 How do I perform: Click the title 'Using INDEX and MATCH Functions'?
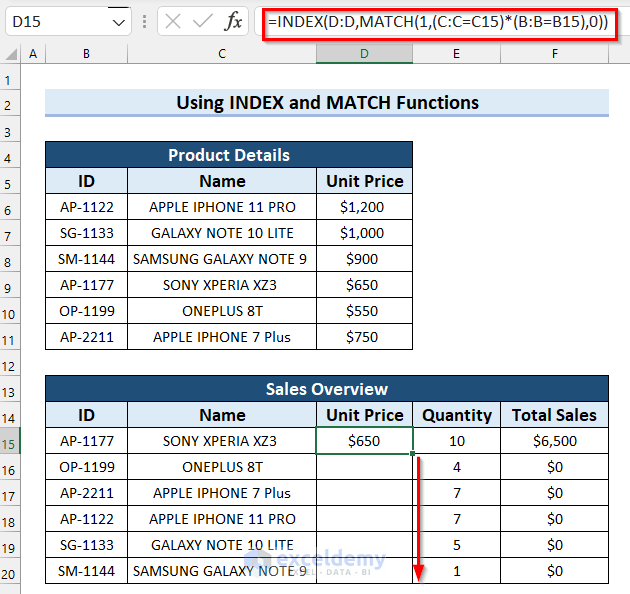pos(327,102)
